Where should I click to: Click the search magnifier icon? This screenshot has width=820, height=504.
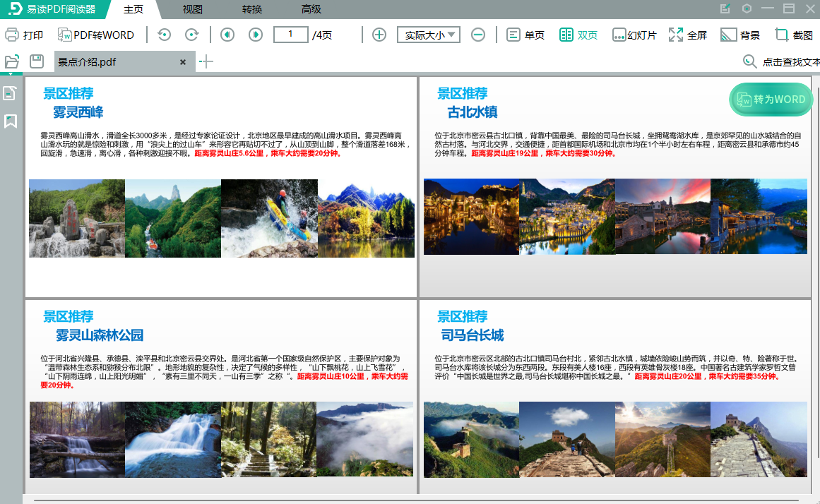coord(749,61)
